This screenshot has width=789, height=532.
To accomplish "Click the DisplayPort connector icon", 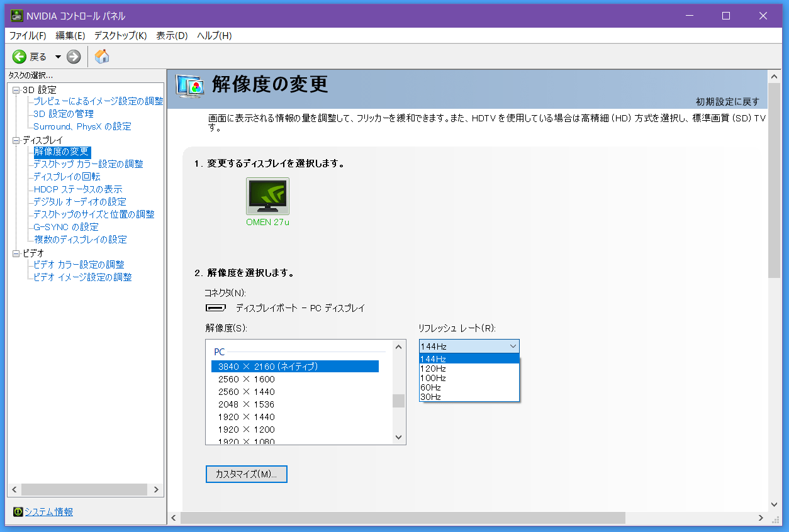I will (216, 308).
